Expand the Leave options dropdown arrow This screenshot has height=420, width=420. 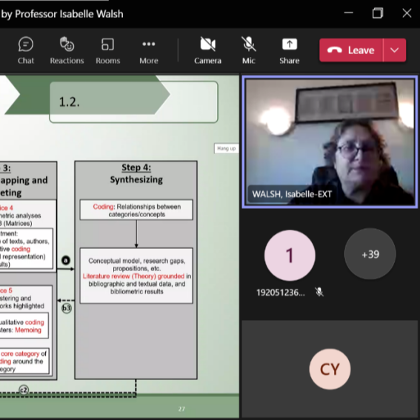[x=395, y=50]
